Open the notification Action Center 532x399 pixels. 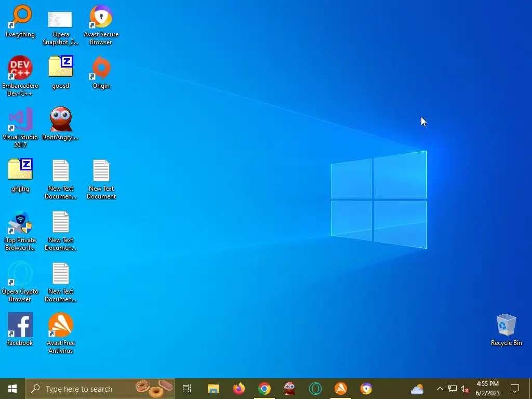coord(515,389)
